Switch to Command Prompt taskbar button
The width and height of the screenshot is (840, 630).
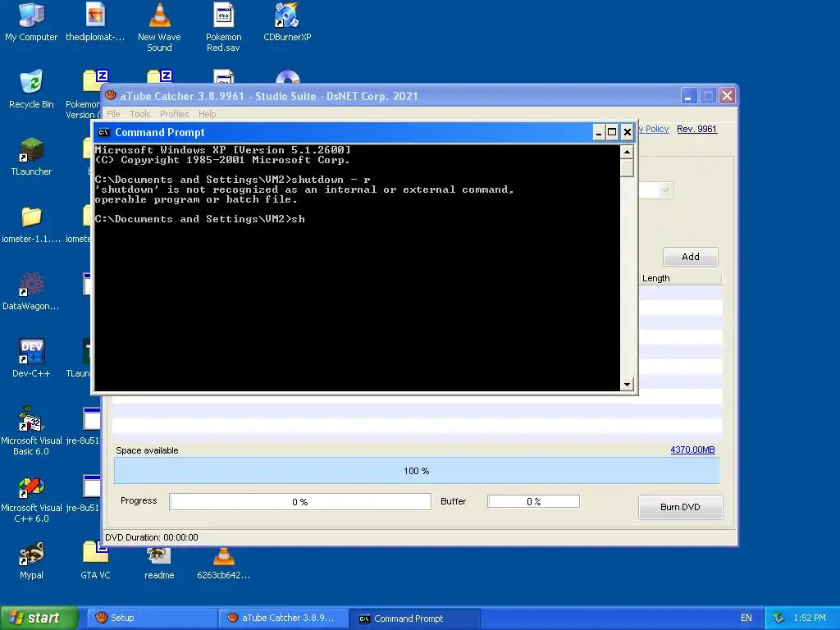coord(414,619)
